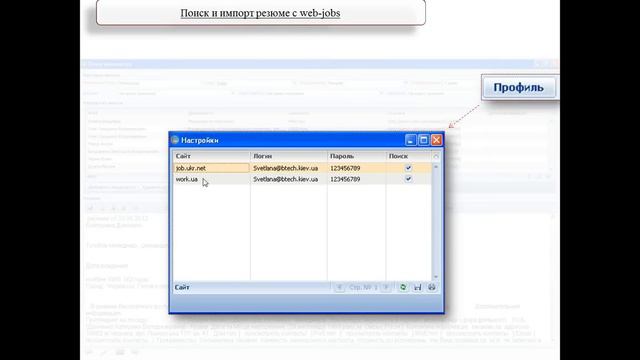
Task: Close the Настройки window
Action: point(437,140)
